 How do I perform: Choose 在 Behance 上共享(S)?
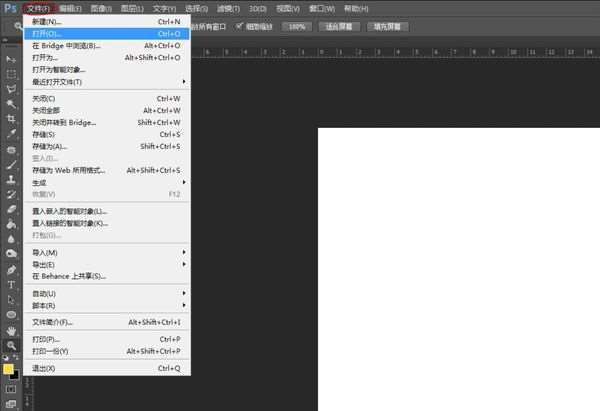(107, 276)
